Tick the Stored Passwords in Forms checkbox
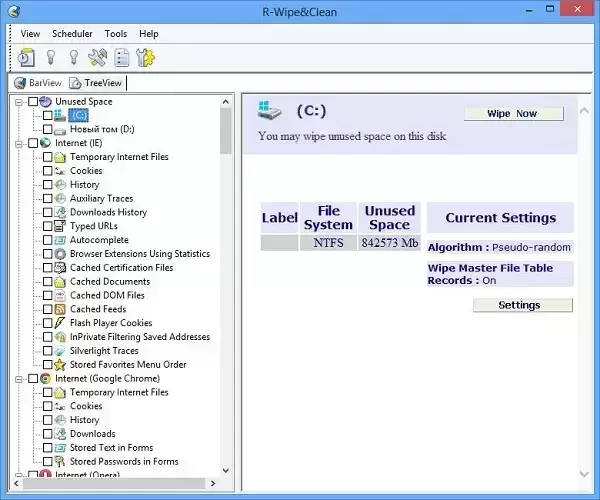 point(47,462)
